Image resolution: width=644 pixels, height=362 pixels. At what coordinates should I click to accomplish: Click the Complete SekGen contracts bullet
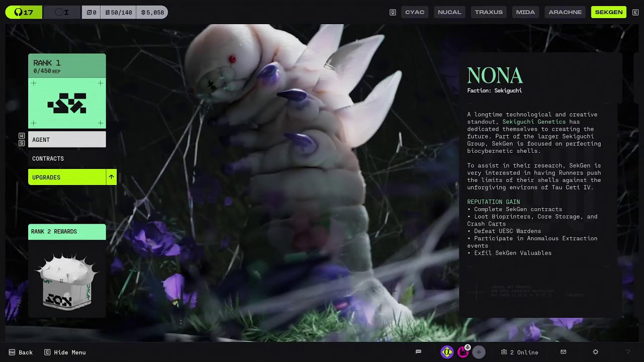tap(515, 209)
